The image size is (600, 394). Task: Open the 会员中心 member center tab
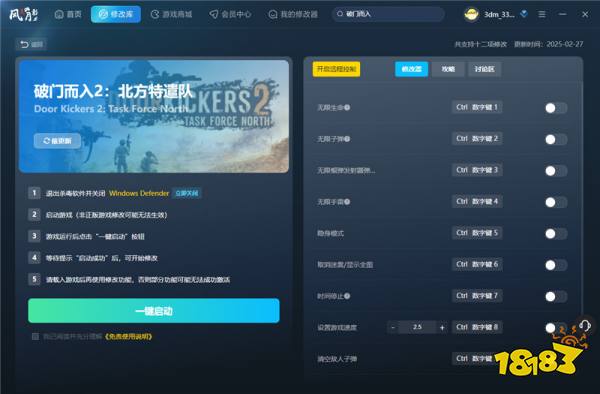pos(230,14)
